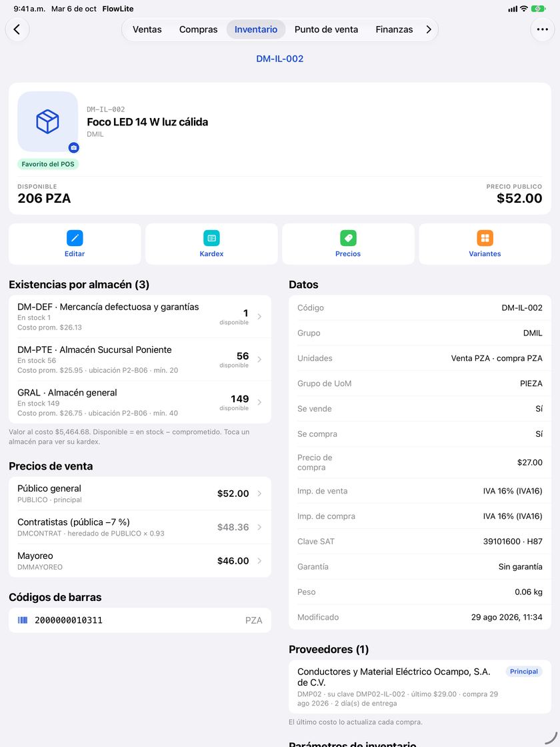Viewport: 560px width, 747px height.
Task: Click the Kardex label
Action: pos(211,254)
